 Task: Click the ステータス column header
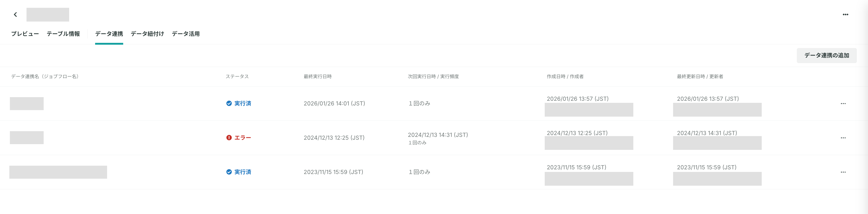[237, 76]
